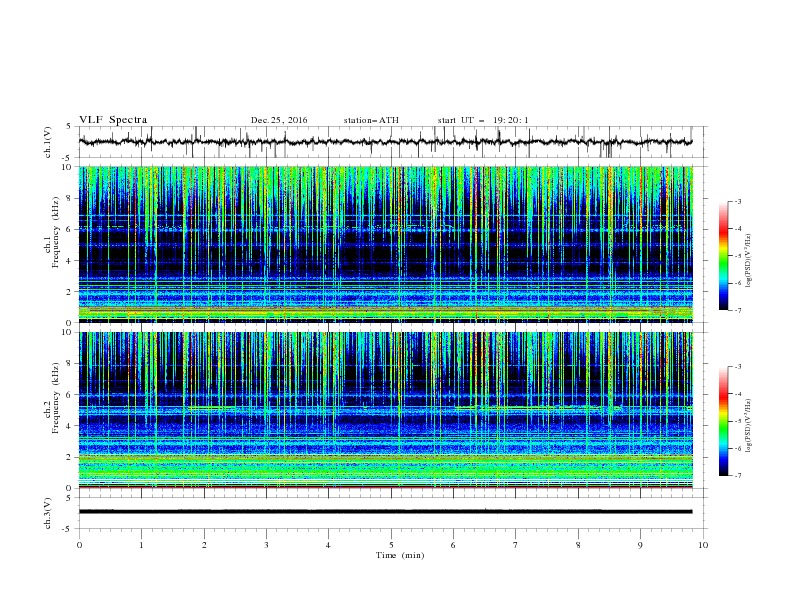
Task: Click inside the ch.1 spectrogram panel
Action: pos(385,244)
